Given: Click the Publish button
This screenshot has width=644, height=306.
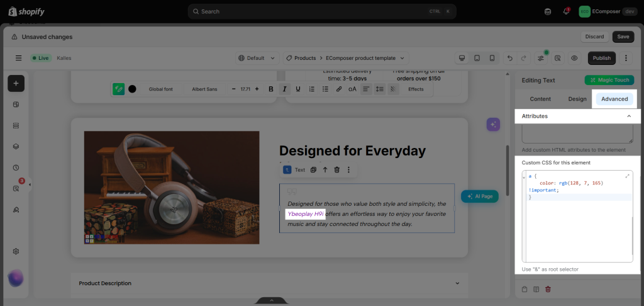Looking at the screenshot, I should [602, 58].
